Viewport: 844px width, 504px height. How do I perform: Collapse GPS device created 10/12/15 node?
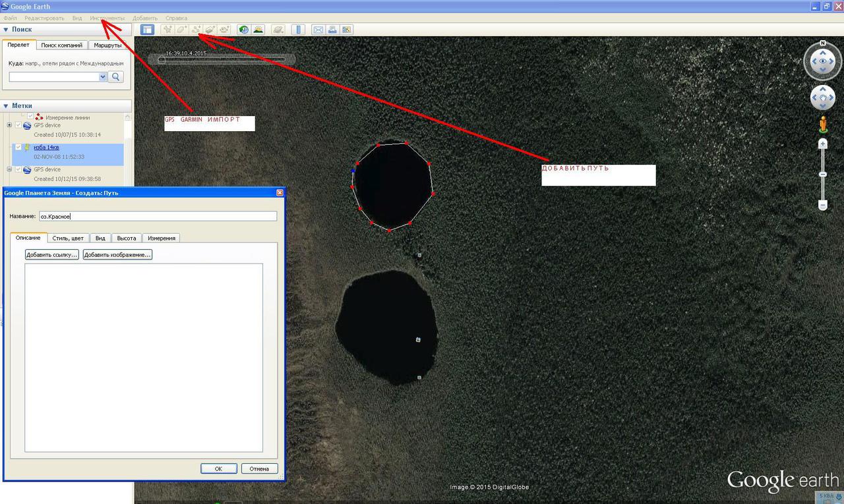pyautogui.click(x=9, y=169)
